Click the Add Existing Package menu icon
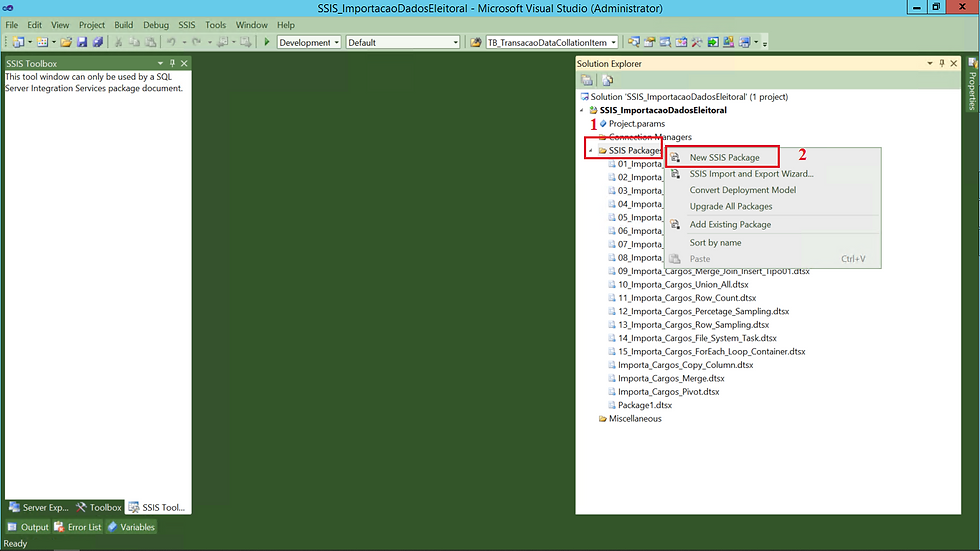 point(675,224)
